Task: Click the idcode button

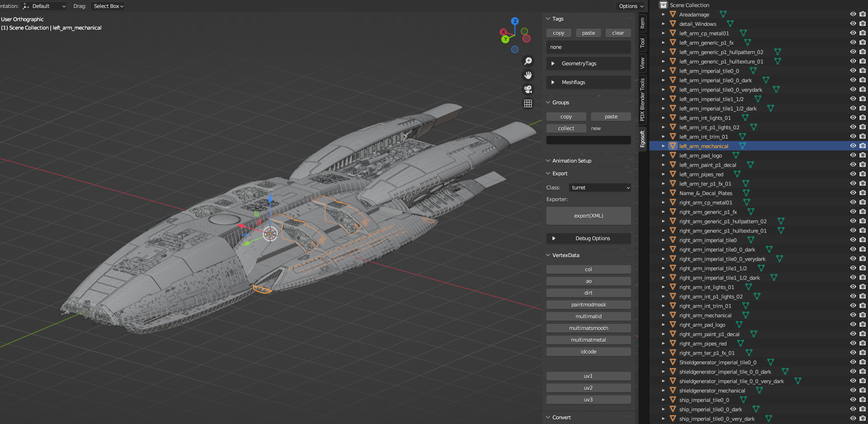Action: pyautogui.click(x=589, y=352)
